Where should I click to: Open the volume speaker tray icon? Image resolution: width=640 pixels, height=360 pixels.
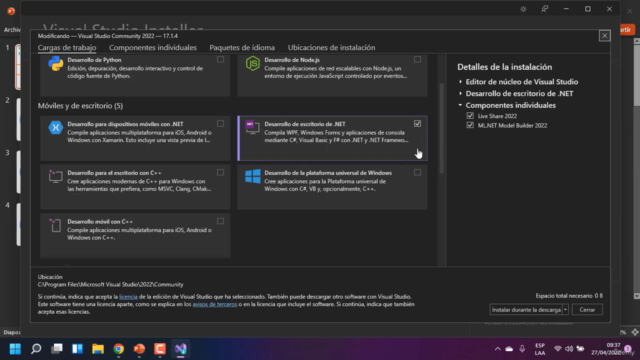[x=569, y=349]
